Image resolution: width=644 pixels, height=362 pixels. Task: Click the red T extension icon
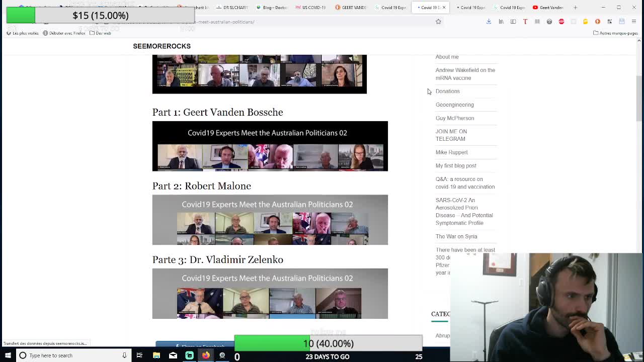525,22
